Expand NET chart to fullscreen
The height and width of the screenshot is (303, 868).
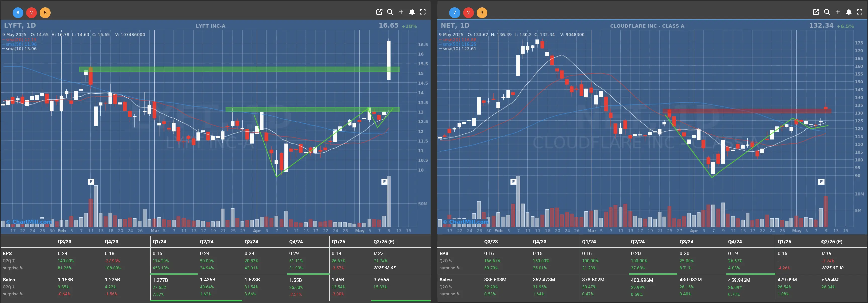coord(859,12)
